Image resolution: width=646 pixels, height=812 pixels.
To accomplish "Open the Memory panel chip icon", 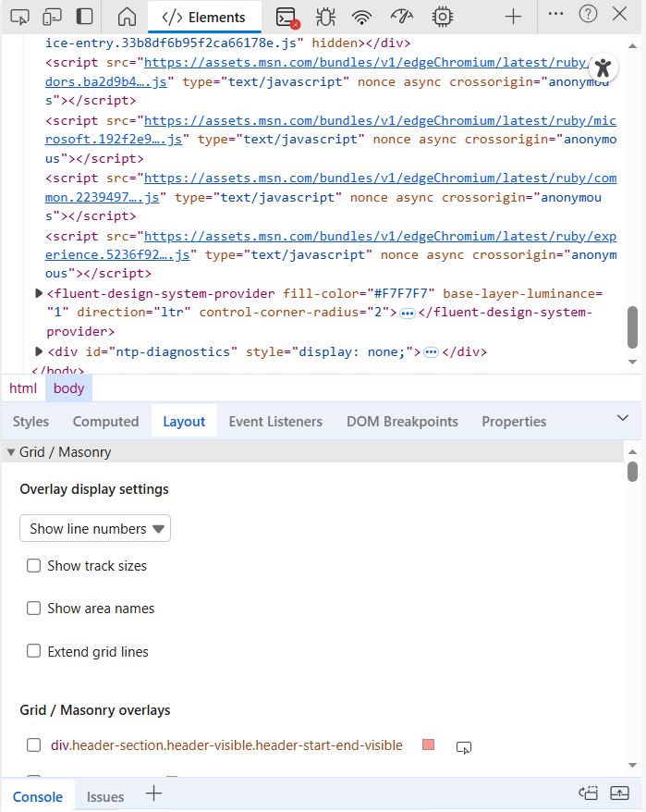I will (442, 17).
